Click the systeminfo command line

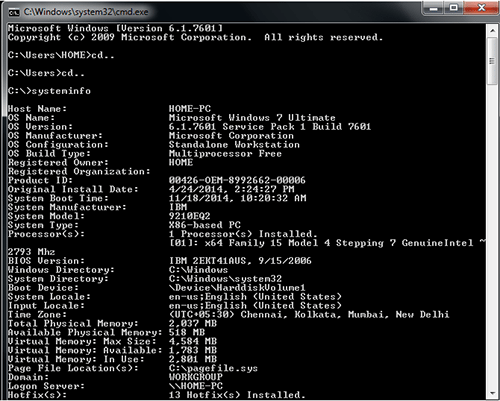point(49,91)
